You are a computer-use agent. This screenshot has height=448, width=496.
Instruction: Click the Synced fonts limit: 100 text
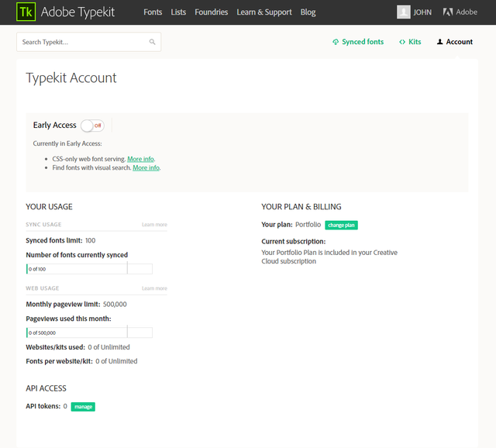pyautogui.click(x=60, y=240)
